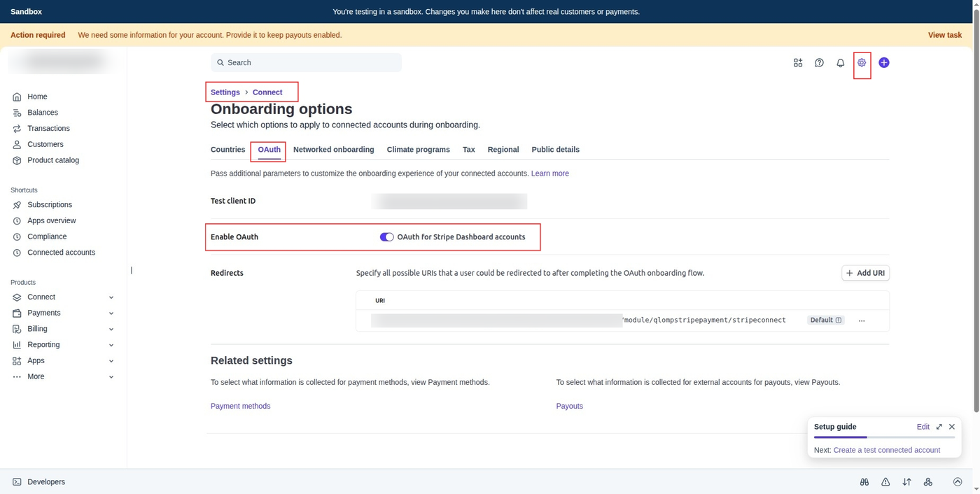Open the Regional tab
Viewport: 980px width, 494px height.
[503, 150]
